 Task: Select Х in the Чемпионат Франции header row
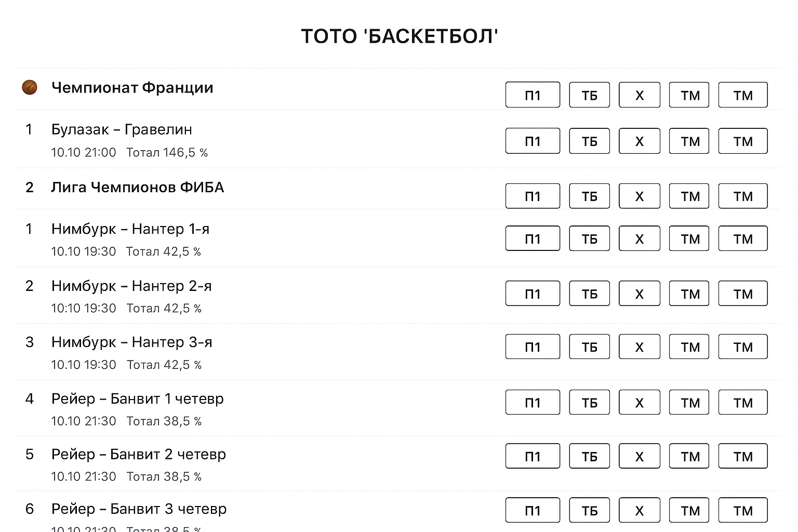(x=639, y=95)
